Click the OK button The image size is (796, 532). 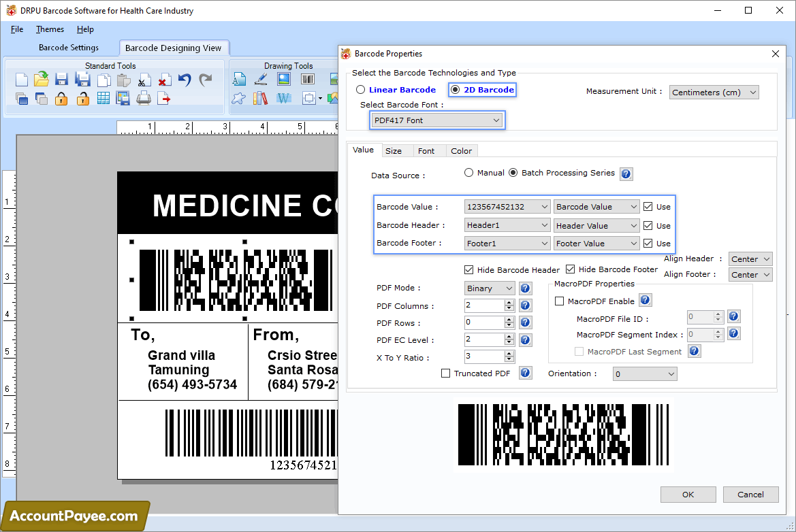pos(688,495)
